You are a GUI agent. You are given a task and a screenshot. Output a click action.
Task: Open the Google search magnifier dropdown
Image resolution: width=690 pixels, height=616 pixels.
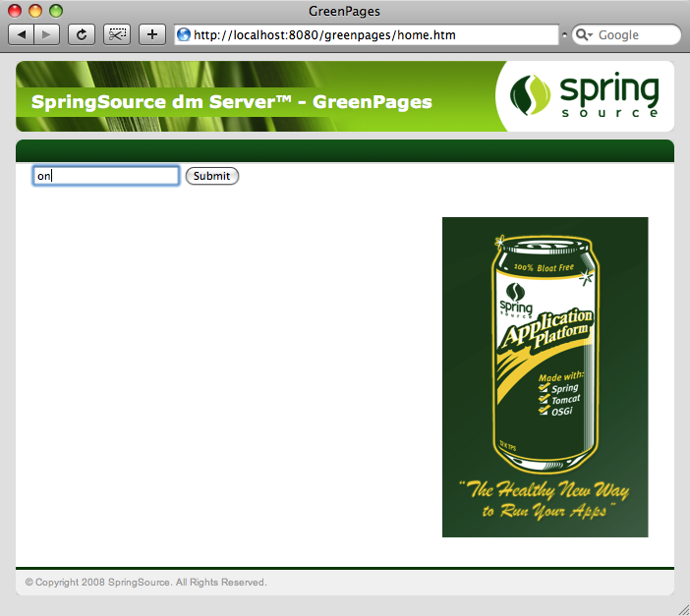click(585, 34)
